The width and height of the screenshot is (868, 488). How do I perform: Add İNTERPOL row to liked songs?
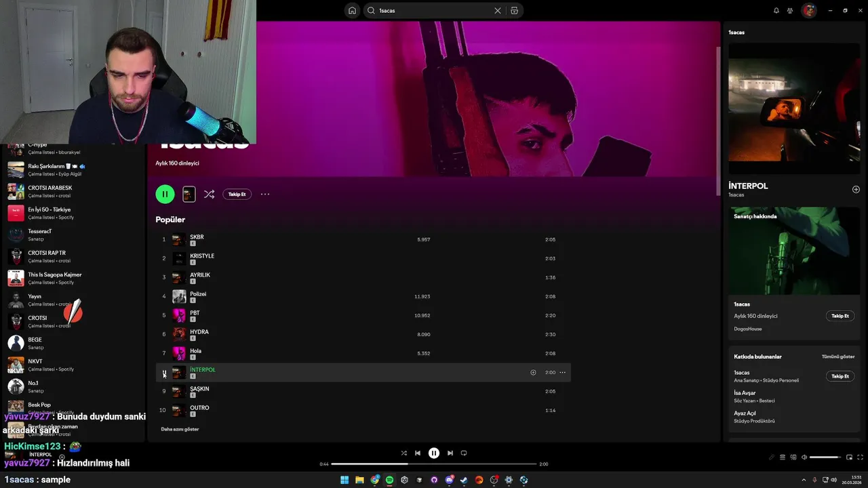[533, 372]
